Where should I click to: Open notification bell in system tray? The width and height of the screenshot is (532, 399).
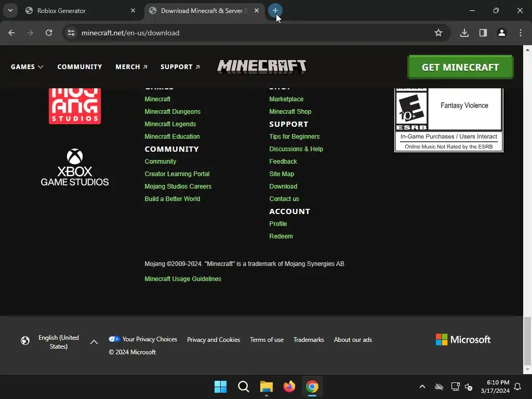click(x=517, y=387)
